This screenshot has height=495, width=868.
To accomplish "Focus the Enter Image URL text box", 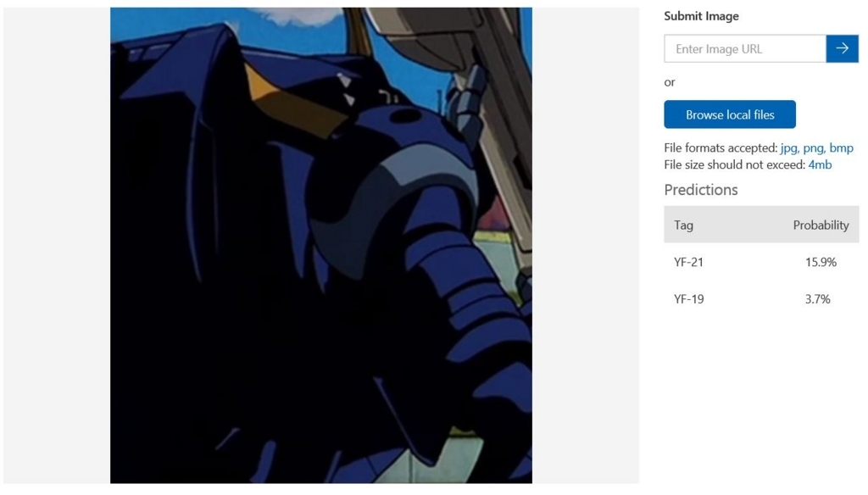I will (x=745, y=48).
